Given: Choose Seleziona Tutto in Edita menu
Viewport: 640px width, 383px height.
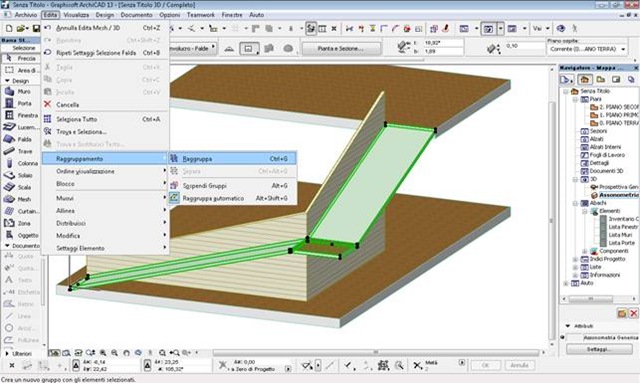Looking at the screenshot, I should click(x=105, y=119).
